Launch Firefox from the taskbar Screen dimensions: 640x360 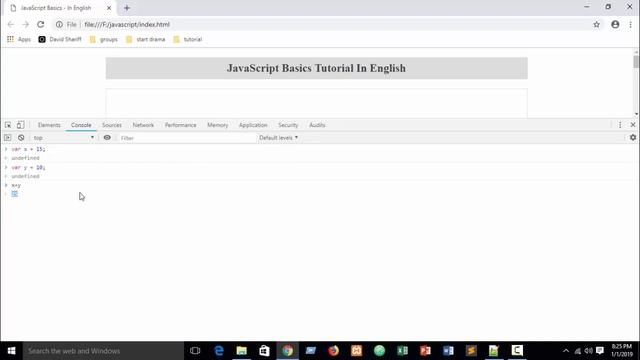(x=333, y=351)
